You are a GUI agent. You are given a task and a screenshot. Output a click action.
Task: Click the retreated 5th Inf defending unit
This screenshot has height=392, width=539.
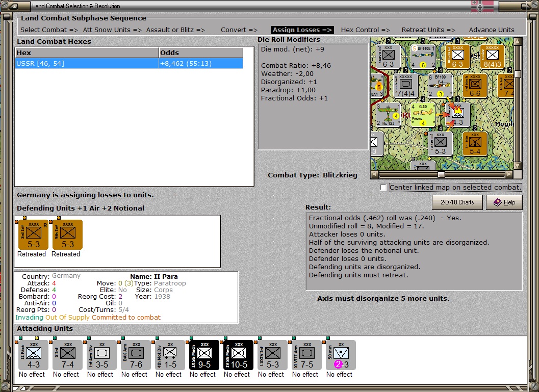67,234
